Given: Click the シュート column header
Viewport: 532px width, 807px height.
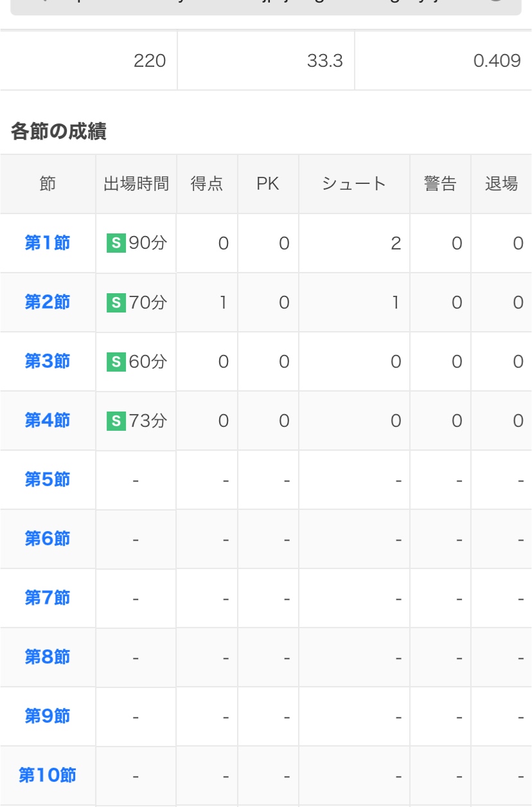Looking at the screenshot, I should (x=354, y=184).
